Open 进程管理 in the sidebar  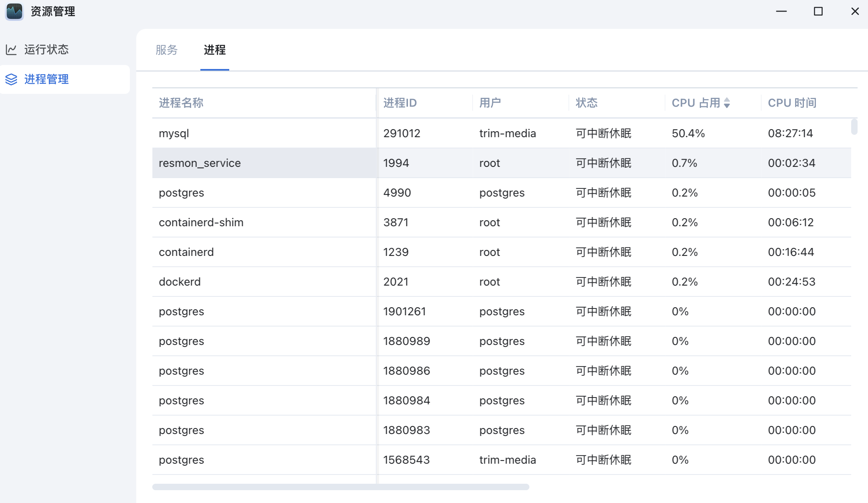click(46, 79)
